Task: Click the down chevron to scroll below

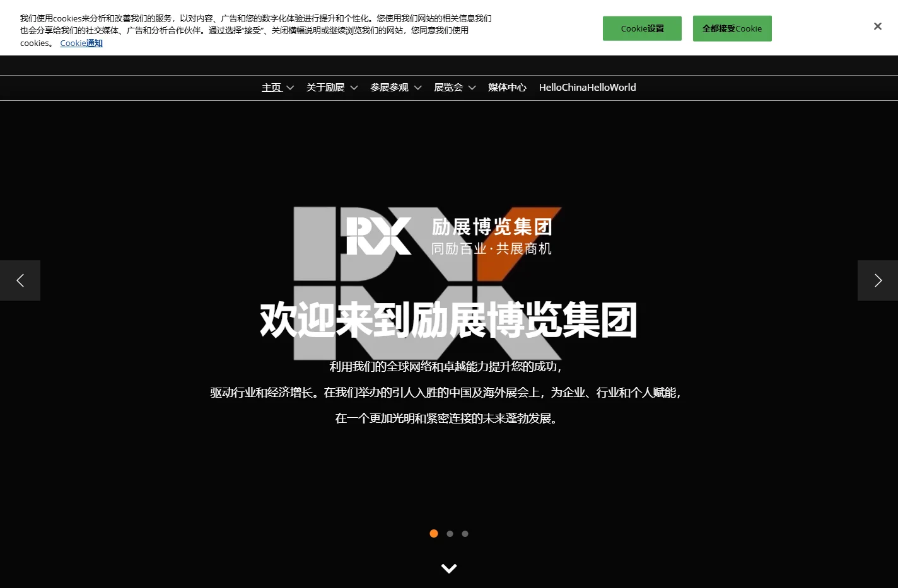Action: [x=449, y=568]
